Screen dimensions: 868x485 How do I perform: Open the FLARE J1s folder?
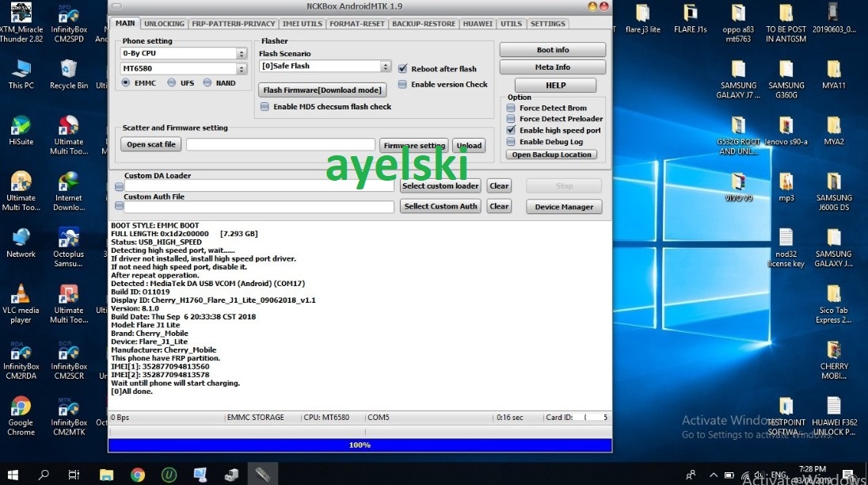tap(691, 18)
